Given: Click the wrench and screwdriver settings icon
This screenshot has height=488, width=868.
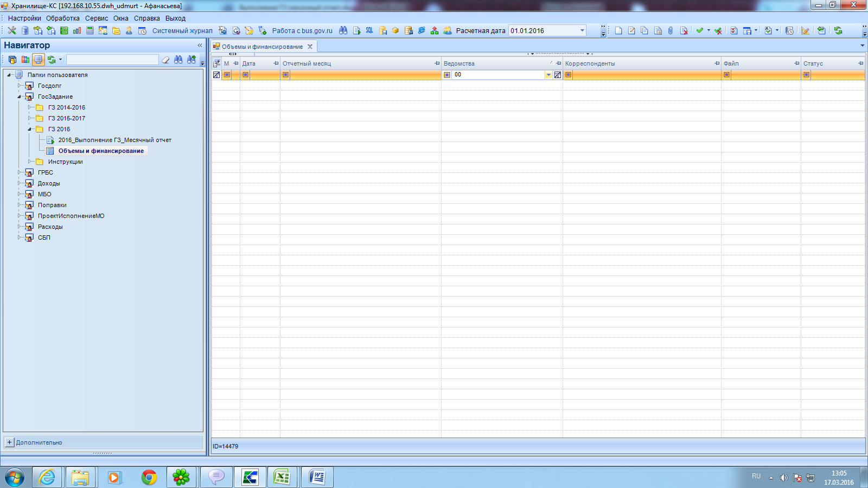Looking at the screenshot, I should pos(12,31).
